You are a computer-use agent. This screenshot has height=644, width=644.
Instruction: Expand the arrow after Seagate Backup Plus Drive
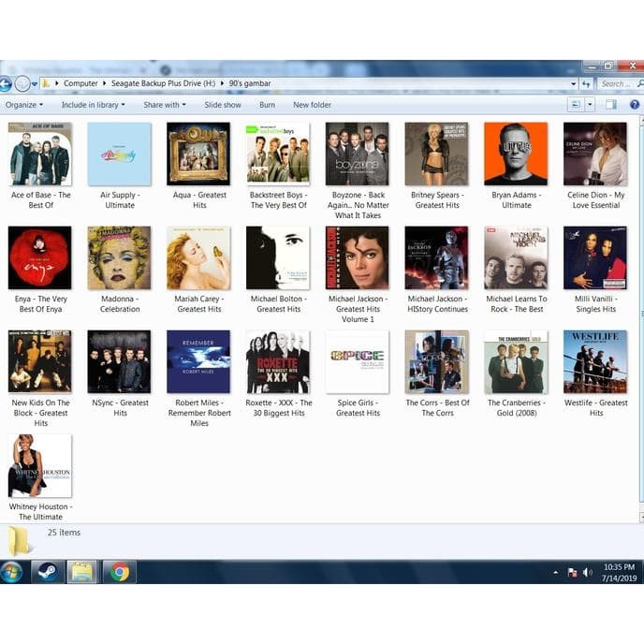click(222, 83)
